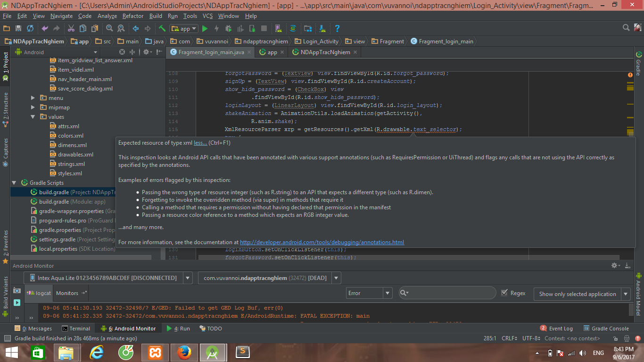Click the Save All toolbar icon
Viewport: 644px width, 362px height.
click(18, 29)
